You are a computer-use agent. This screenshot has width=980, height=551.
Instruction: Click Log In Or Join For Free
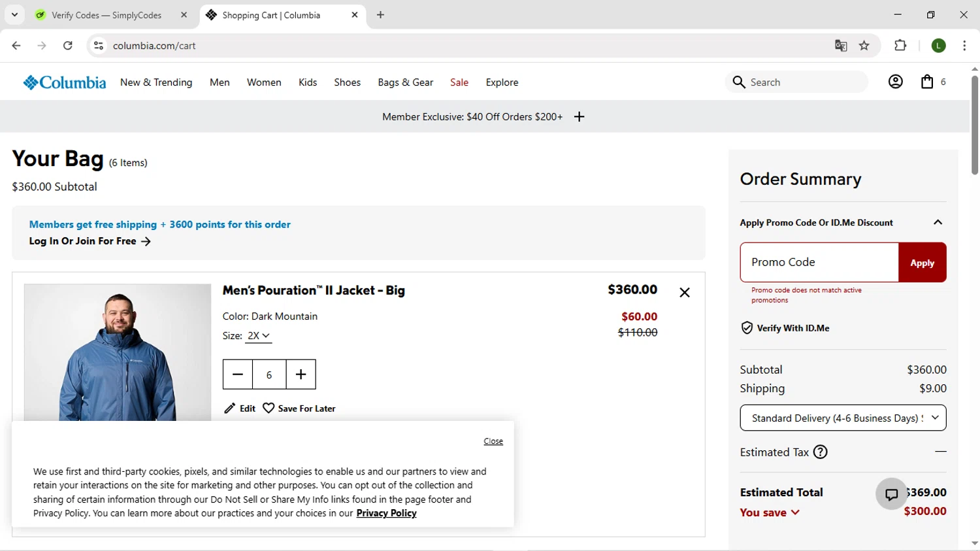[x=90, y=241]
